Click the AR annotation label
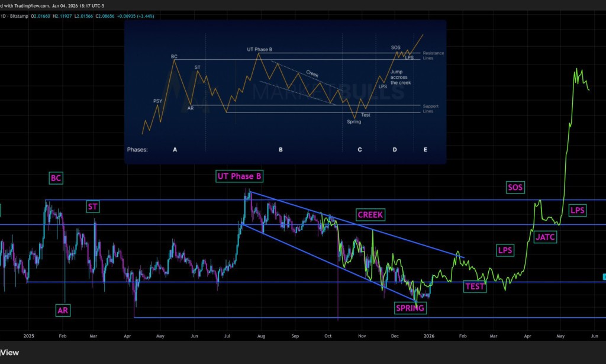 pyautogui.click(x=62, y=310)
